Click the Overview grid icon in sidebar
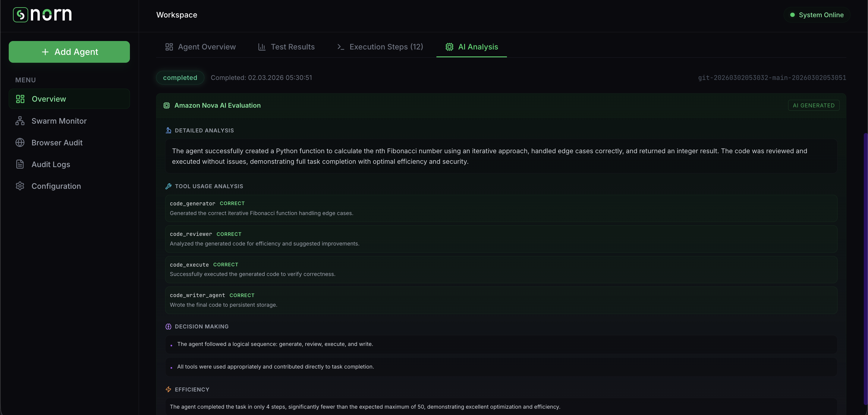The height and width of the screenshot is (415, 868). coord(20,99)
